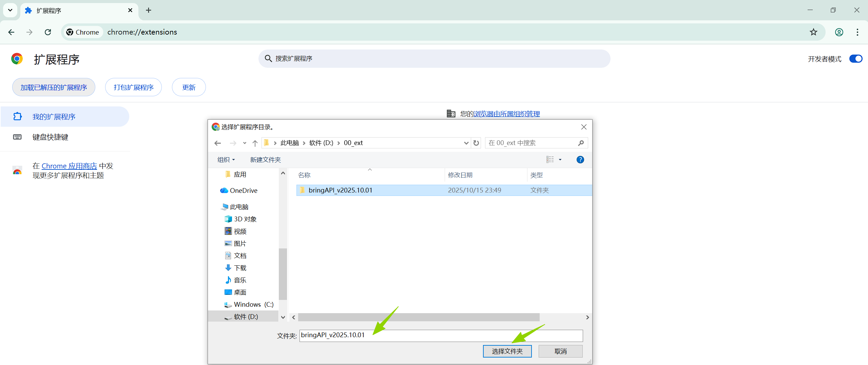
Task: Open the file dialog help icon
Action: pos(580,160)
